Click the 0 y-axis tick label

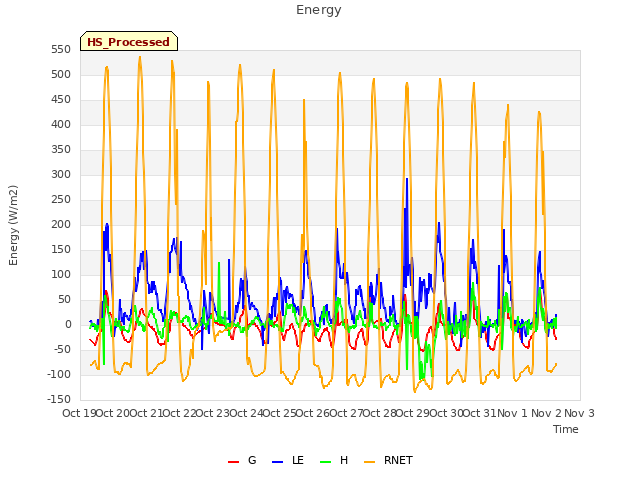pyautogui.click(x=68, y=325)
